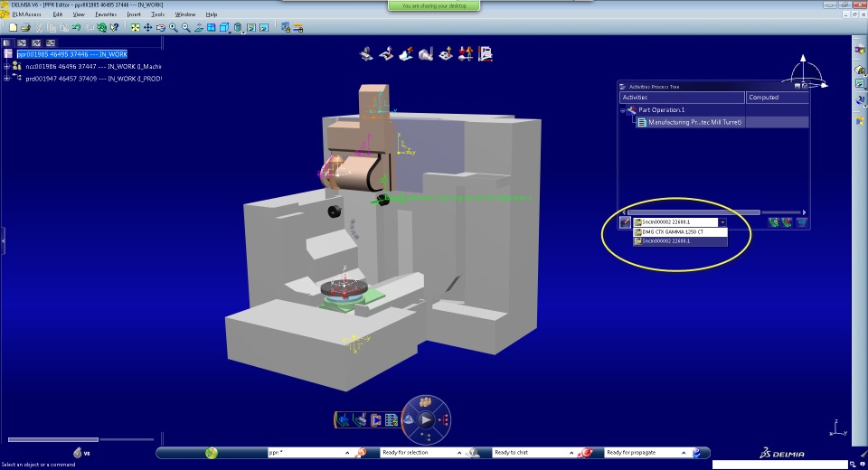Open the Favorites menu
868x470 pixels.
click(x=105, y=14)
